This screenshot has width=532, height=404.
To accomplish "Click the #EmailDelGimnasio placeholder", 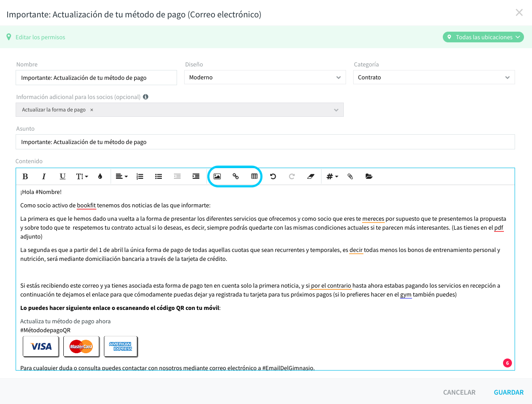I will 289,368.
